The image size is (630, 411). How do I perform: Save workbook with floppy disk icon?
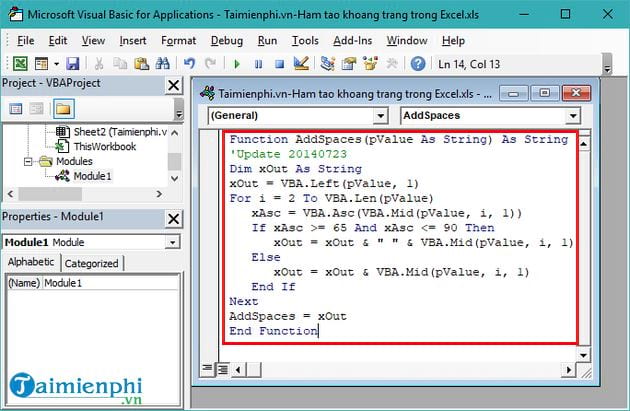[x=73, y=63]
